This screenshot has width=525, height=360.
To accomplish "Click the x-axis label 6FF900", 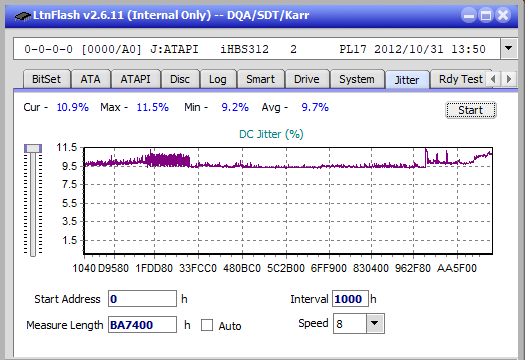I will pyautogui.click(x=328, y=268).
